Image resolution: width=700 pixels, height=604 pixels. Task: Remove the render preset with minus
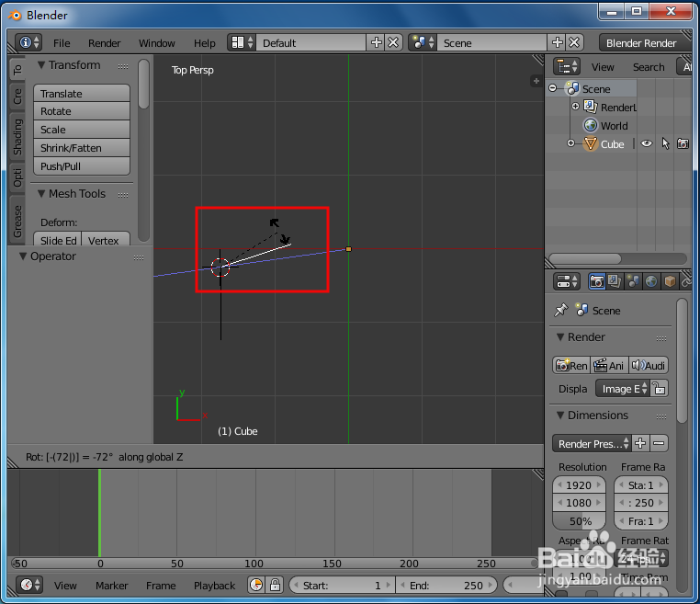[659, 443]
